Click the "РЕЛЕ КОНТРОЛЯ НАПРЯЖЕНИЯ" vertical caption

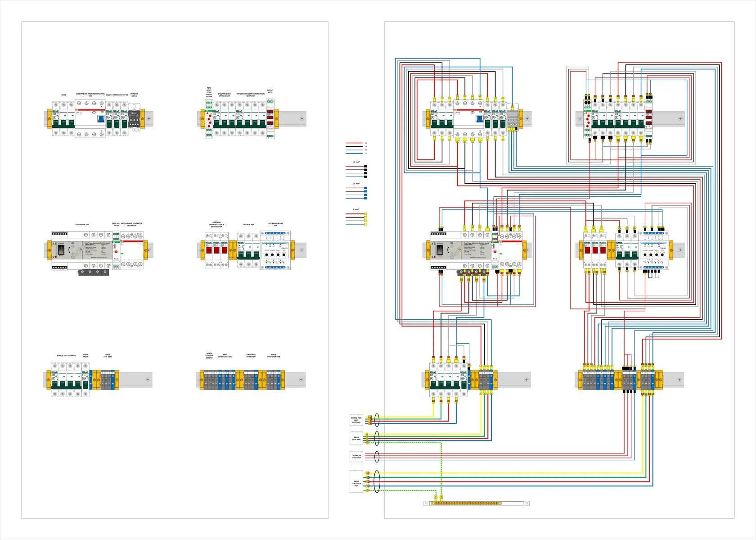[x=209, y=92]
